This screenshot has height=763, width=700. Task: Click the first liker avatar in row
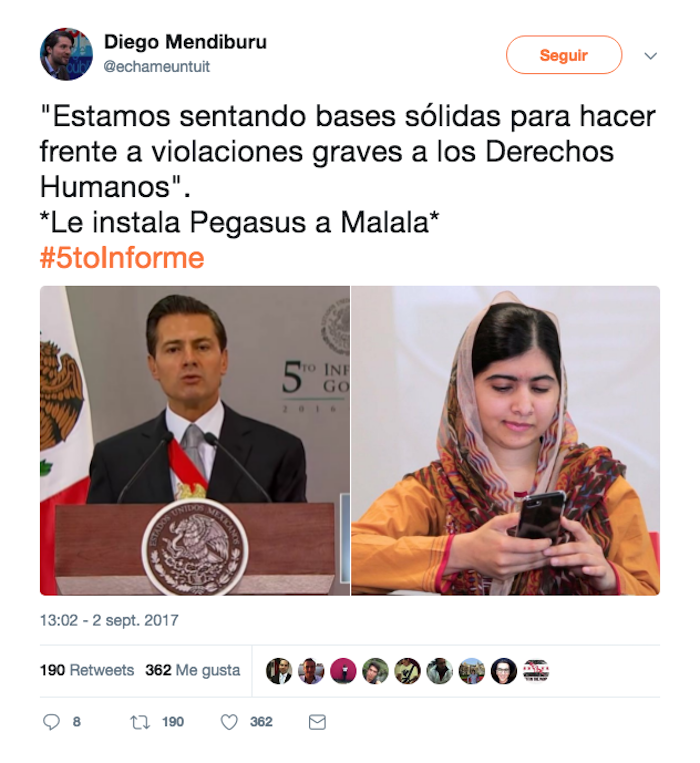[279, 671]
